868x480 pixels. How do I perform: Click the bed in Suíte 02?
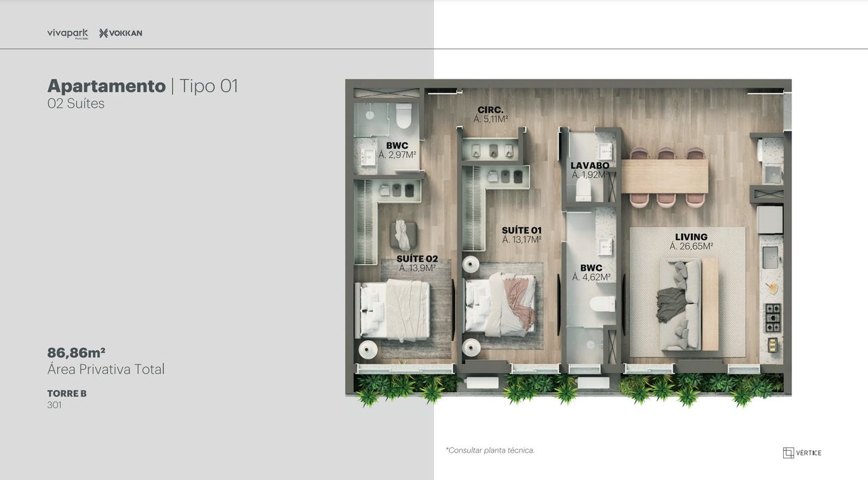pyautogui.click(x=393, y=309)
